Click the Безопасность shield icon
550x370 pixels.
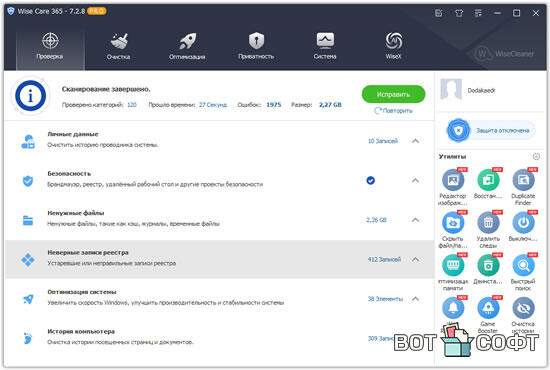(x=28, y=181)
